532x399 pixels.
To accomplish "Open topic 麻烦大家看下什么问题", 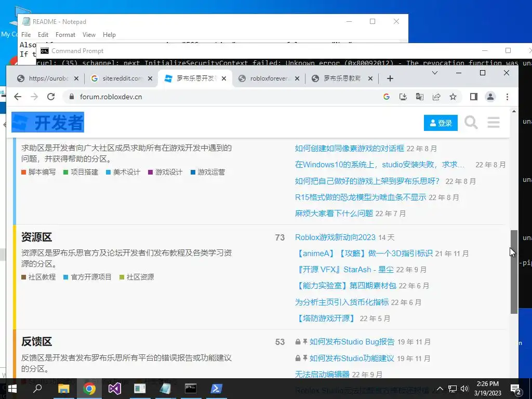I will (334, 214).
